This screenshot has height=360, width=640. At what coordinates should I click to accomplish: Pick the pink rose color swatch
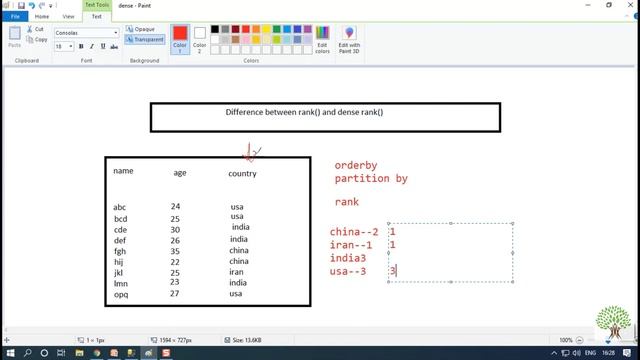pos(246,40)
